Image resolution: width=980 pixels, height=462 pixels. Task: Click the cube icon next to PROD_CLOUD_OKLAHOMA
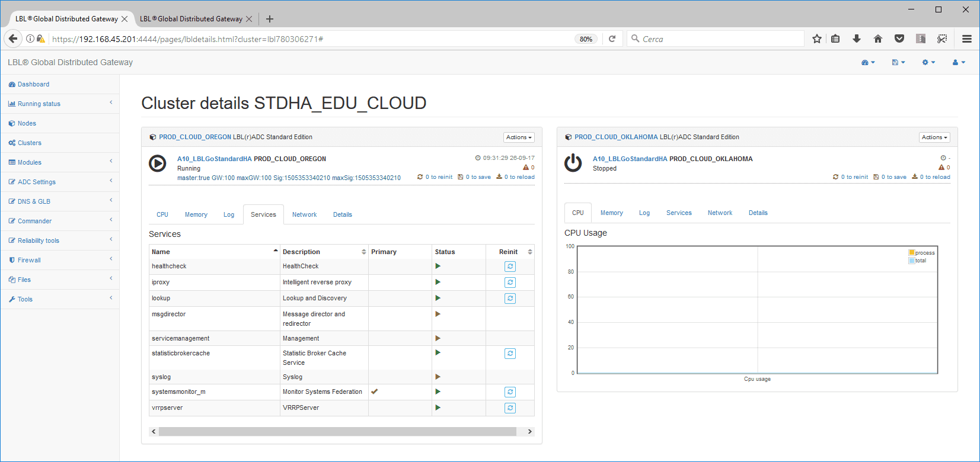(x=569, y=137)
